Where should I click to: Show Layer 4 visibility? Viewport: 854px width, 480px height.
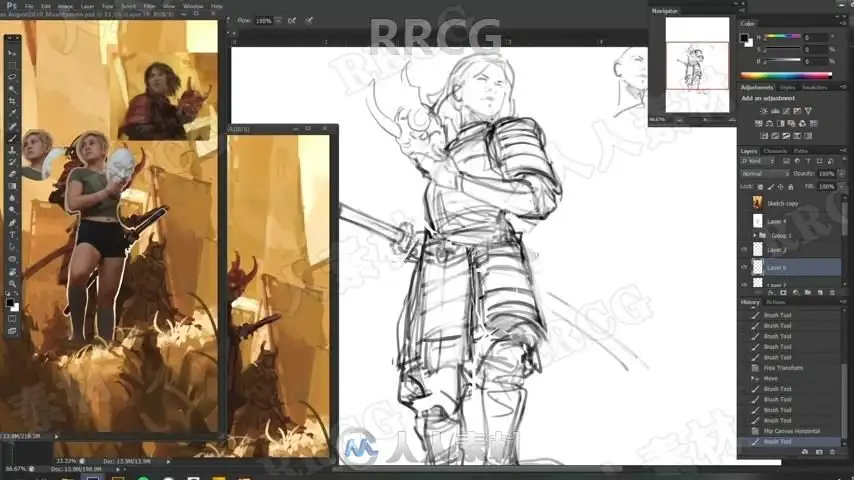coord(744,221)
